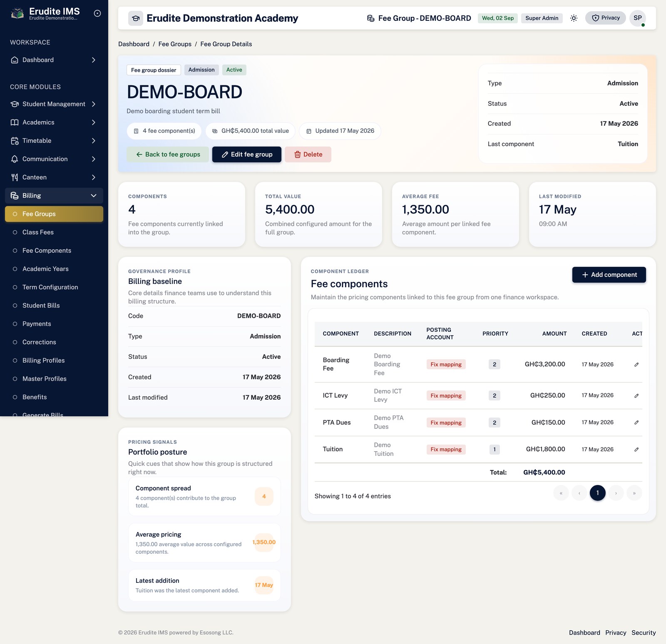The image size is (666, 644).
Task: Expand the Timetable menu chevron
Action: tap(94, 141)
